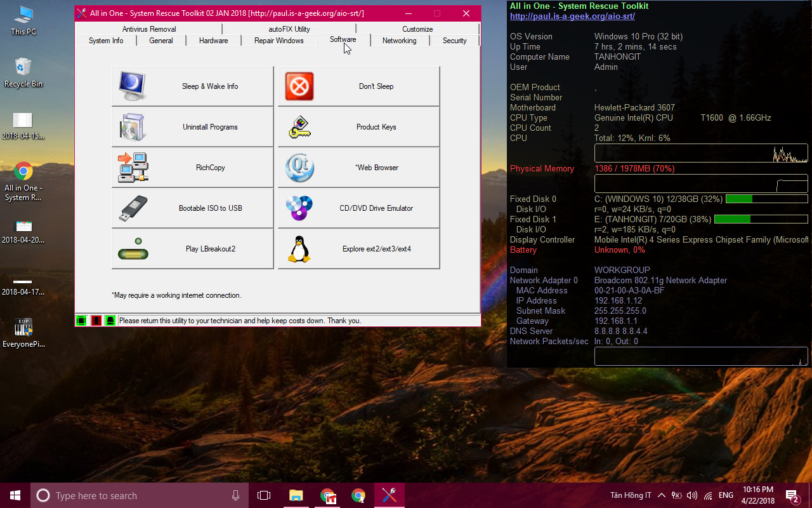Open This PC desktop icon
Image resolution: width=812 pixels, height=508 pixels.
tap(23, 20)
